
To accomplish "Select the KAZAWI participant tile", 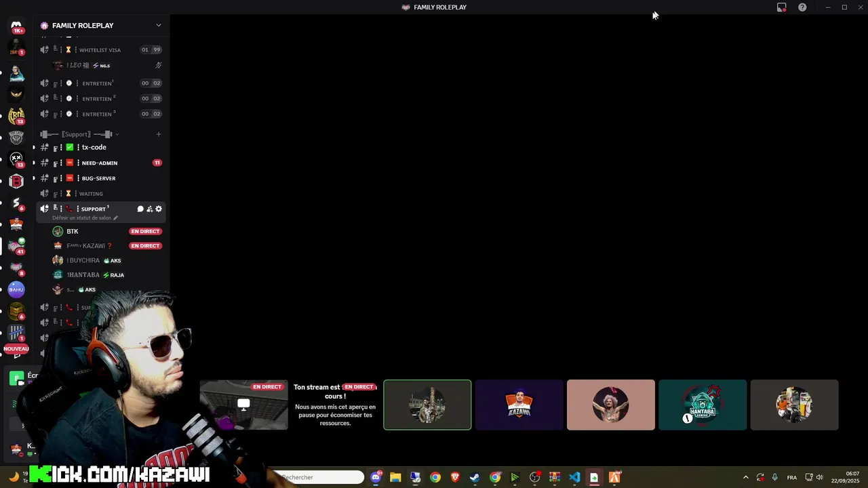I will tap(519, 405).
